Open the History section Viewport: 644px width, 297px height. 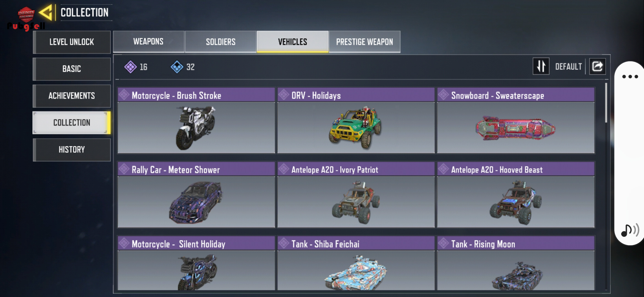tap(72, 150)
